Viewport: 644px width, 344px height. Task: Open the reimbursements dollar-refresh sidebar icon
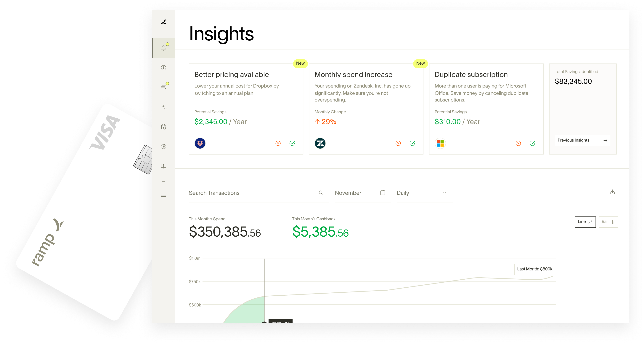click(x=163, y=146)
